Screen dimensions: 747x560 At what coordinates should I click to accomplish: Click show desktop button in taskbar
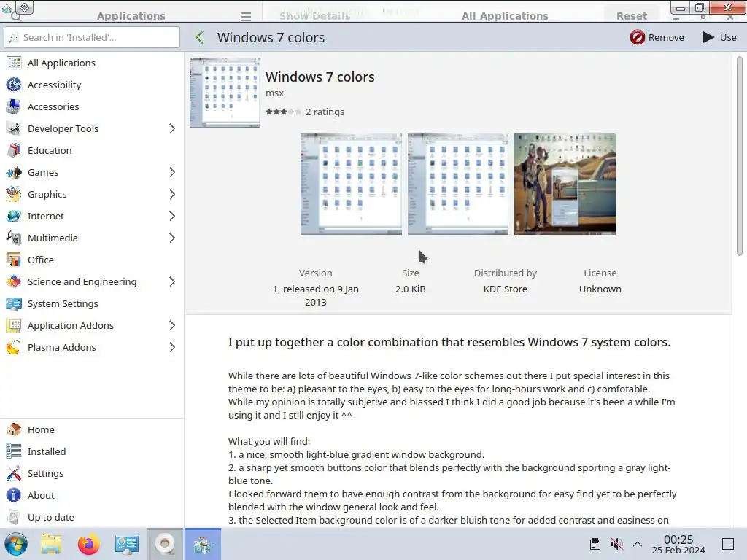point(728,544)
